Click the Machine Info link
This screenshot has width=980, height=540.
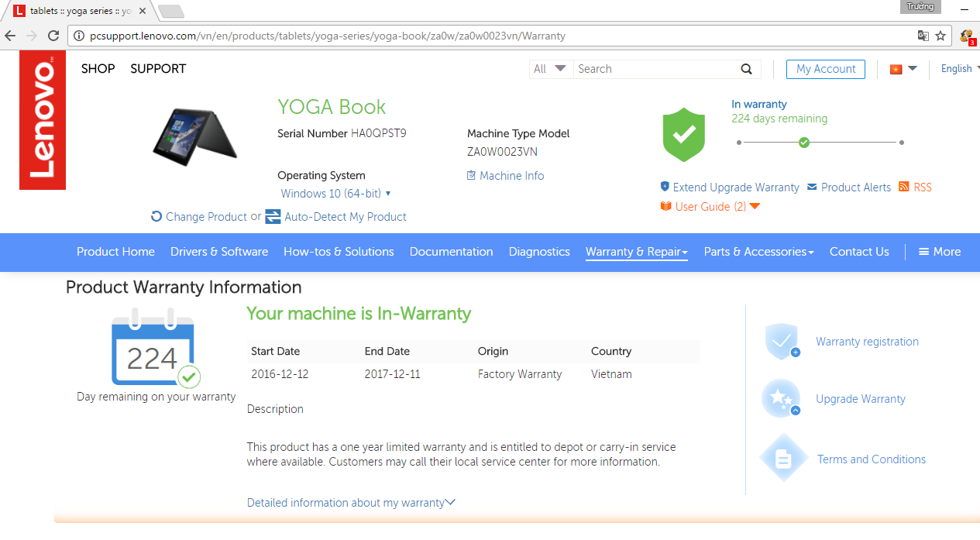click(512, 176)
